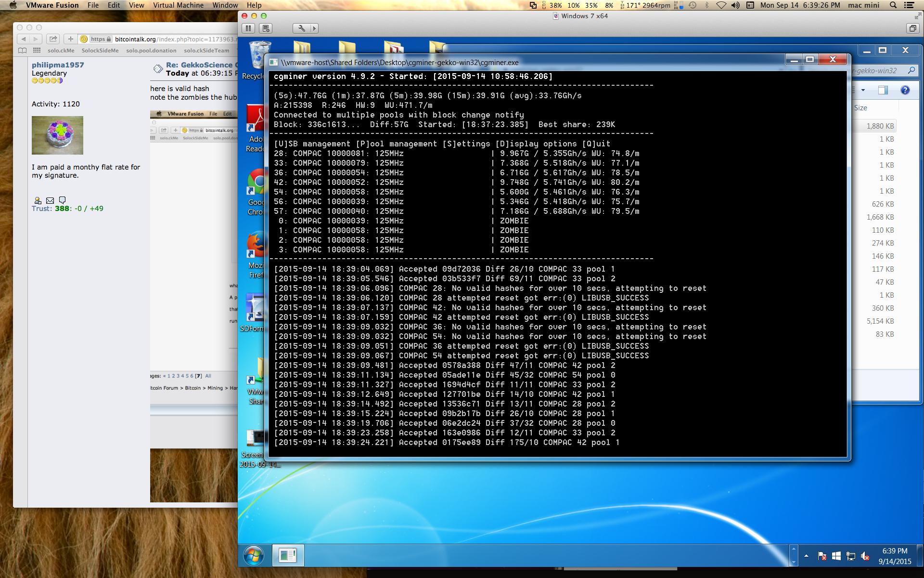
Task: Open the Window menu
Action: [225, 5]
